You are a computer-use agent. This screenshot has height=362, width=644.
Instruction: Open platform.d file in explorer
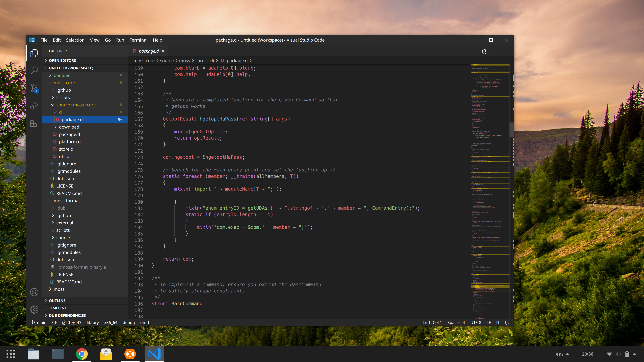click(85, 142)
